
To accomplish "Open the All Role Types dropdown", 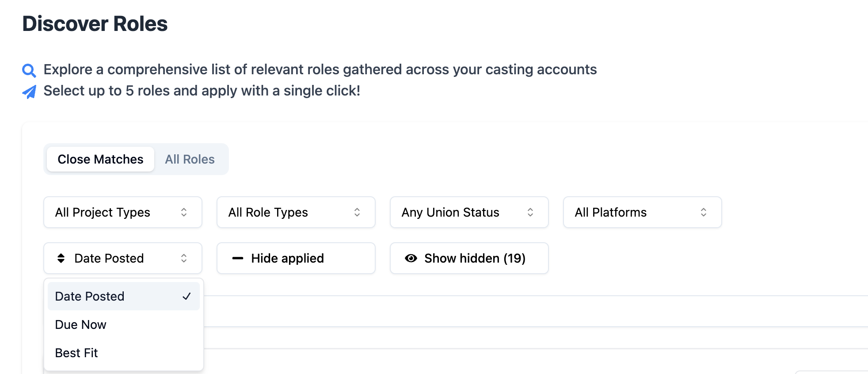I will pos(296,212).
